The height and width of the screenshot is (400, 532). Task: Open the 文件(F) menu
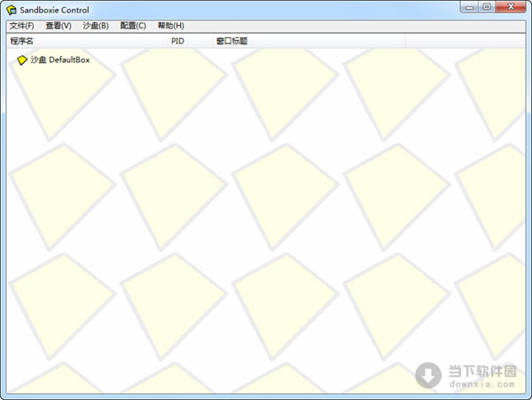(x=22, y=26)
